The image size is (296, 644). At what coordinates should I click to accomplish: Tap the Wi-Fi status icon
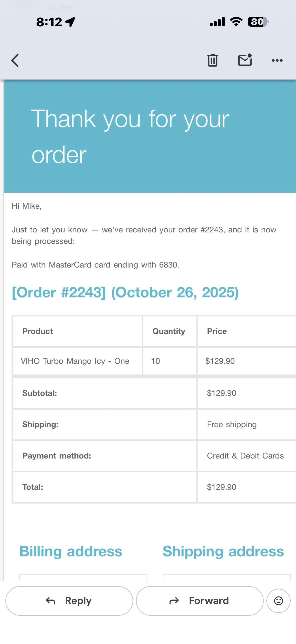tap(236, 22)
